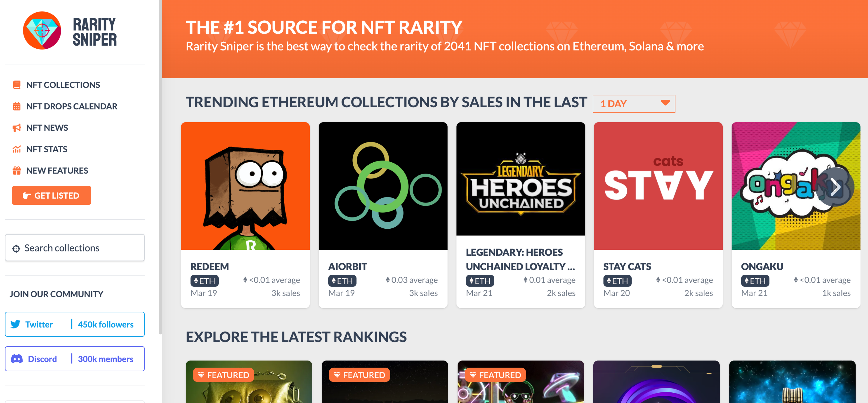
Task: Open the 1 Day timeframe dropdown
Action: tap(634, 104)
